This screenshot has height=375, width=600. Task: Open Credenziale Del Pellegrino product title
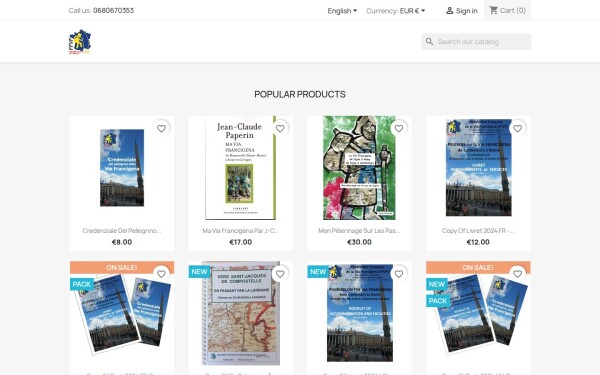(x=122, y=231)
